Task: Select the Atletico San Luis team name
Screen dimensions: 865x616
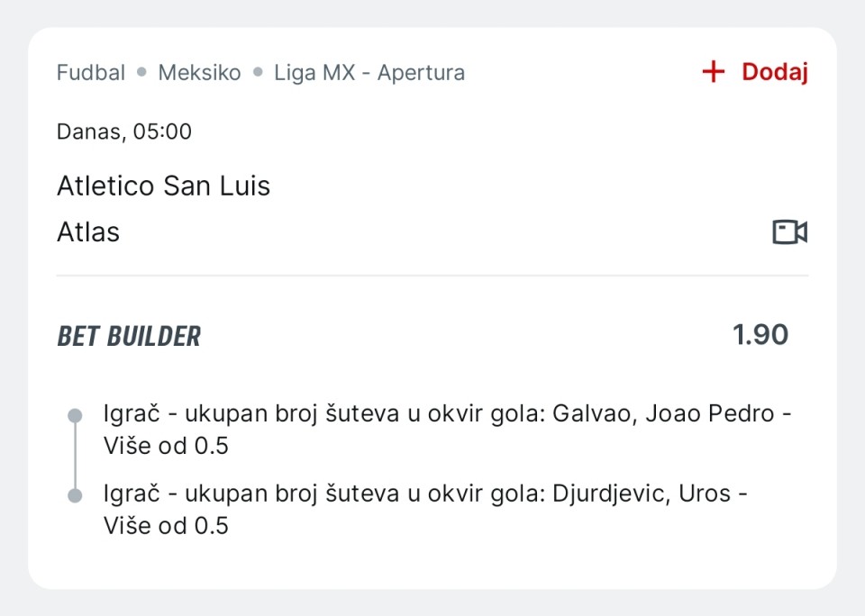Action: 163,186
